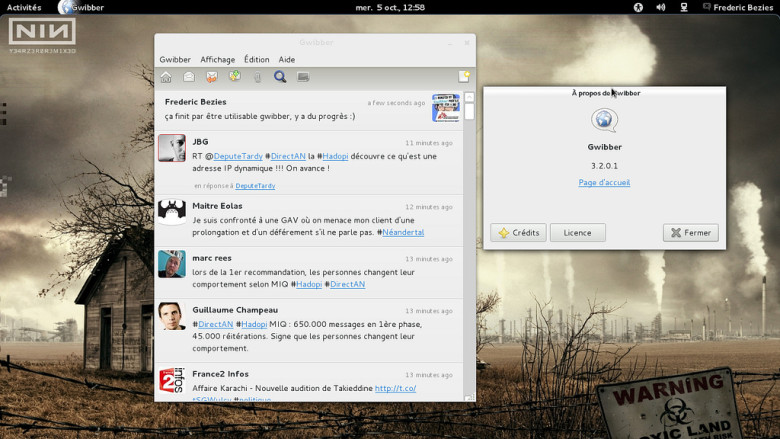Open the volume control in top bar

661,7
